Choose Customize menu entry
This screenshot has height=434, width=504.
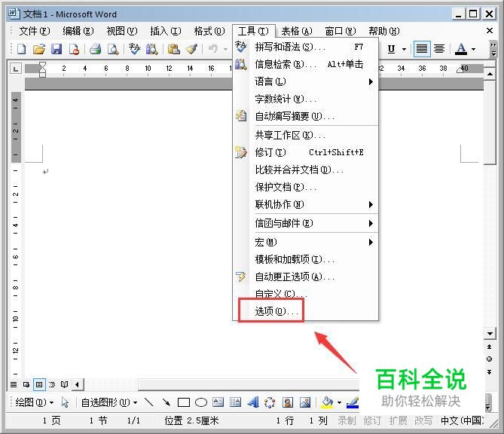coord(305,294)
